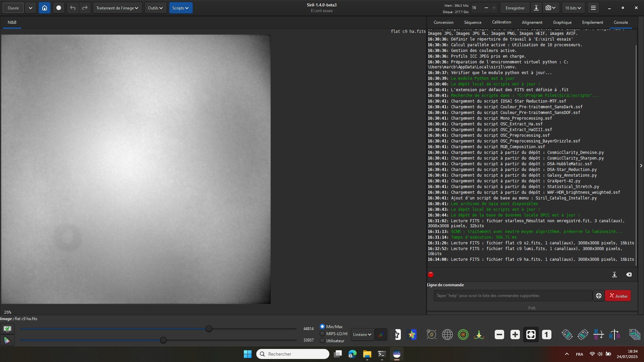Select the MIPS-LO/HI radio button
Viewport: 644px width, 362px height.
(322, 334)
